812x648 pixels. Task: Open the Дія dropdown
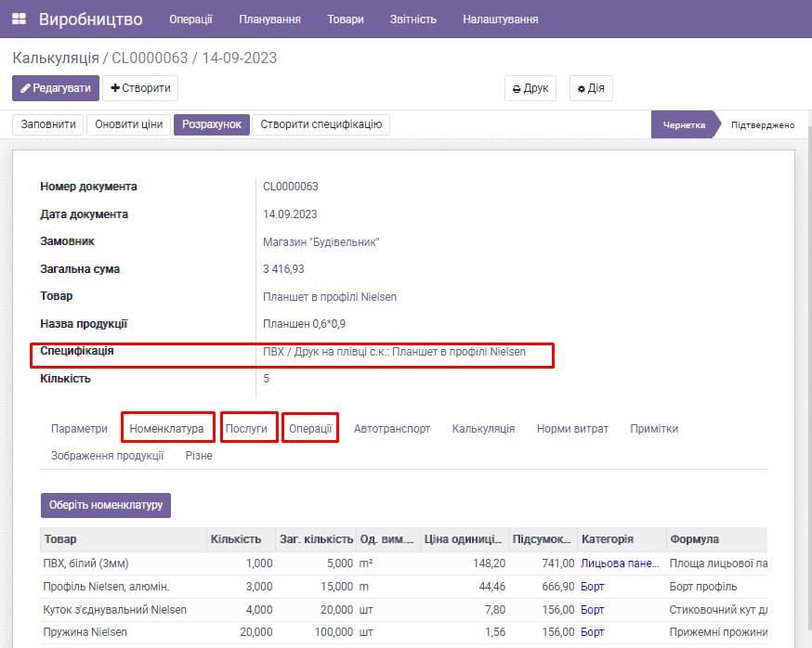coord(591,88)
